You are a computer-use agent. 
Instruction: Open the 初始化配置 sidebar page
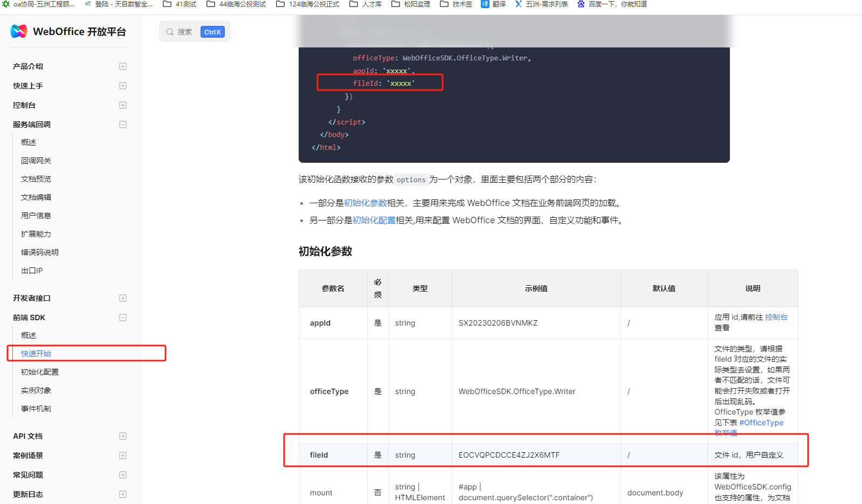[x=40, y=372]
